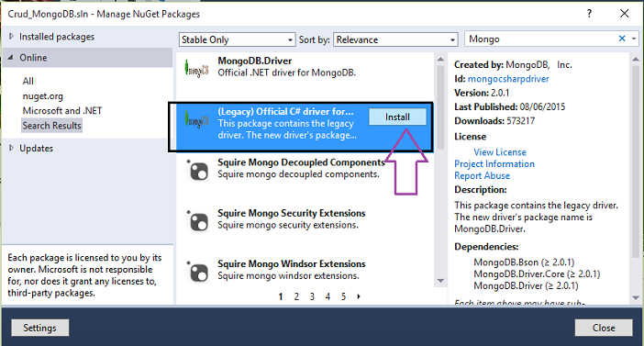This screenshot has height=346, width=644.
Task: Click details pane scrollbar down arrow
Action: tap(636, 297)
